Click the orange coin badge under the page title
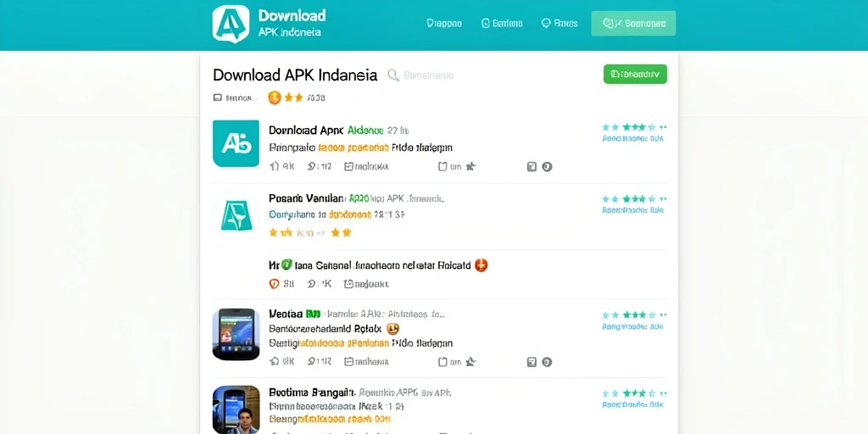This screenshot has width=868, height=434. click(275, 98)
